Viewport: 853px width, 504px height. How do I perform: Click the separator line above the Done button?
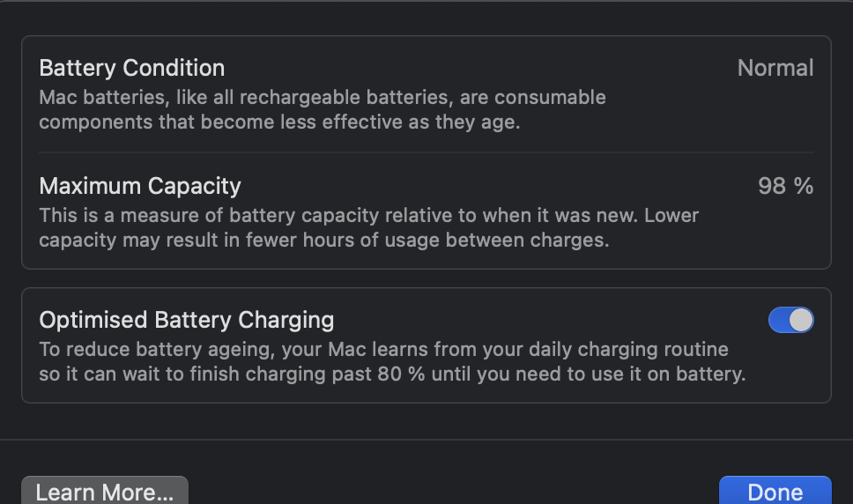tap(426, 440)
